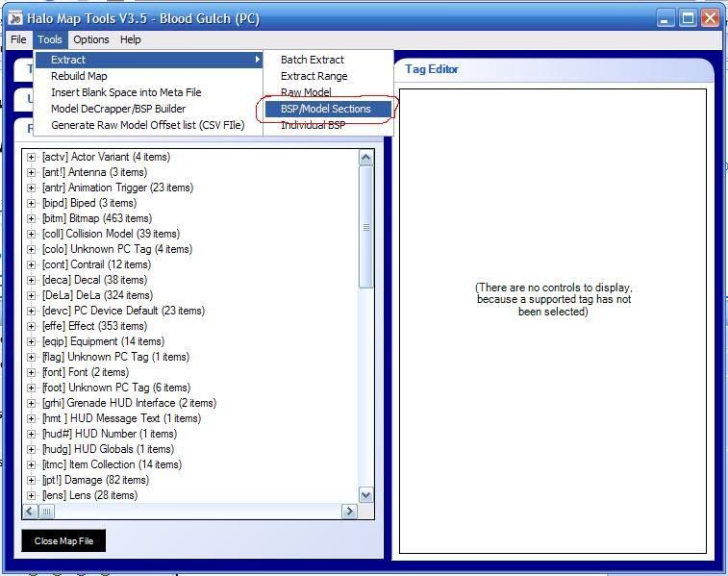
Task: Select BSP/Model Sections option
Action: point(328,109)
